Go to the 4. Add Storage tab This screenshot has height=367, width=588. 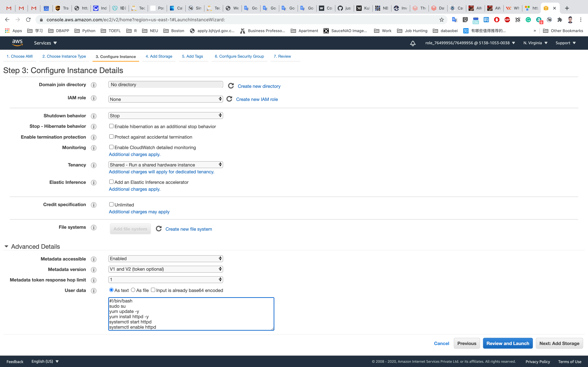[x=159, y=56]
